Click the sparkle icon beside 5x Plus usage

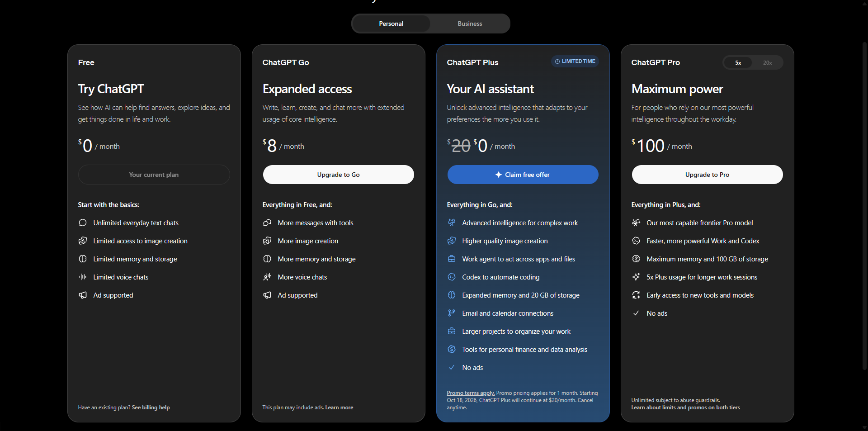point(636,277)
